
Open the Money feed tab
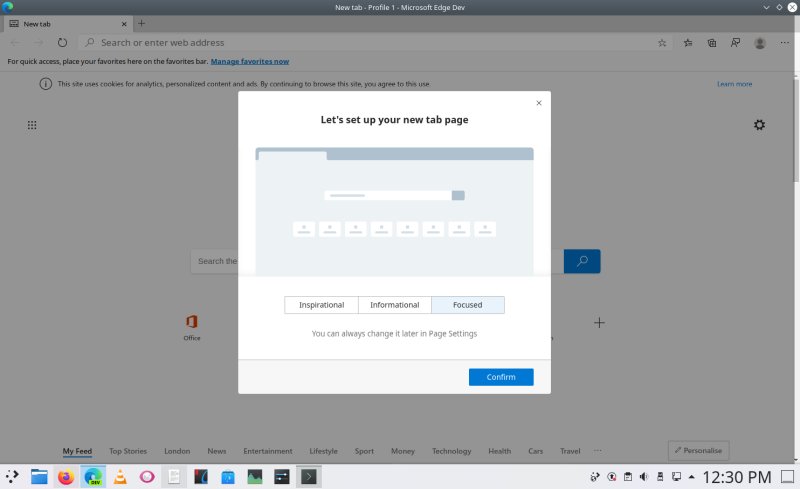tap(403, 451)
